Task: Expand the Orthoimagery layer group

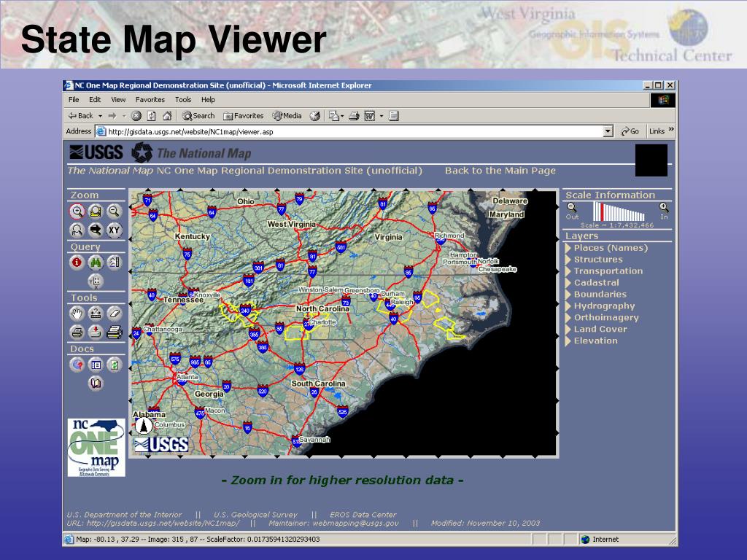Action: [568, 318]
